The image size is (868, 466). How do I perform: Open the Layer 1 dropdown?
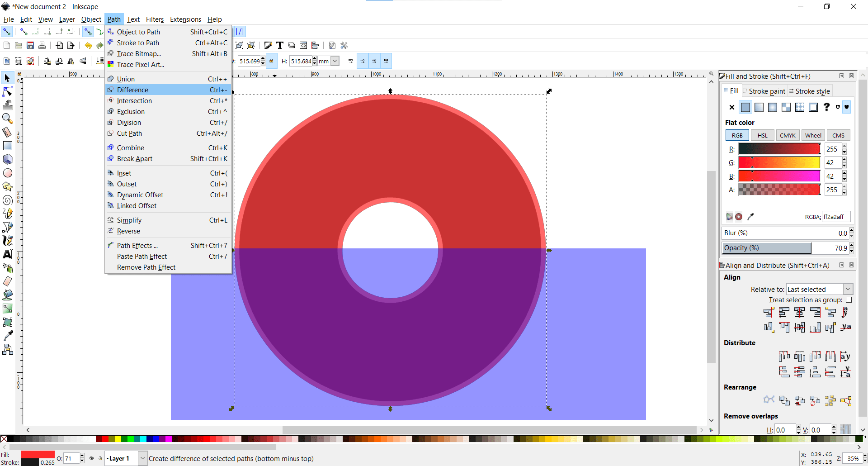[x=142, y=458]
